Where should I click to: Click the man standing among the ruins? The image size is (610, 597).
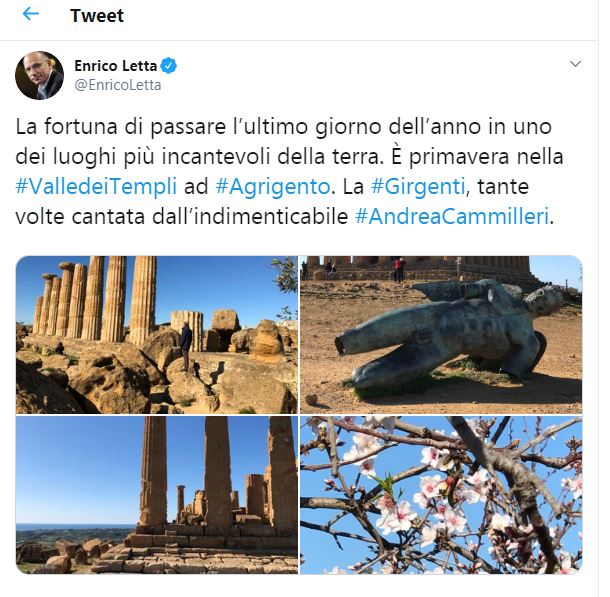[x=186, y=346]
